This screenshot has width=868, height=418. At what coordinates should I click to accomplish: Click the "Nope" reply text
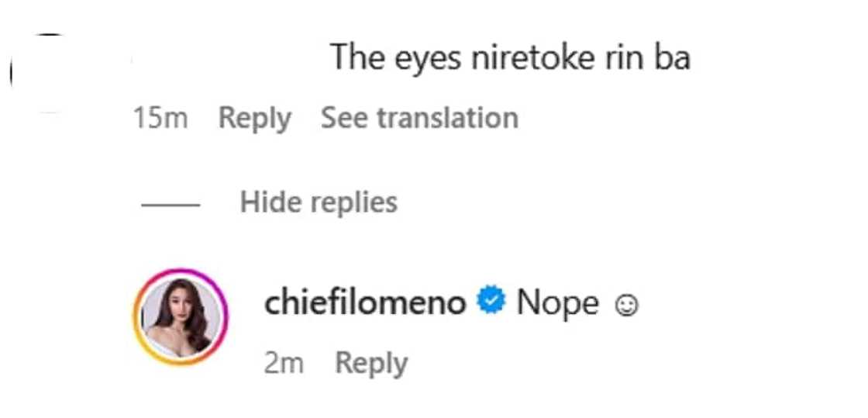[557, 303]
